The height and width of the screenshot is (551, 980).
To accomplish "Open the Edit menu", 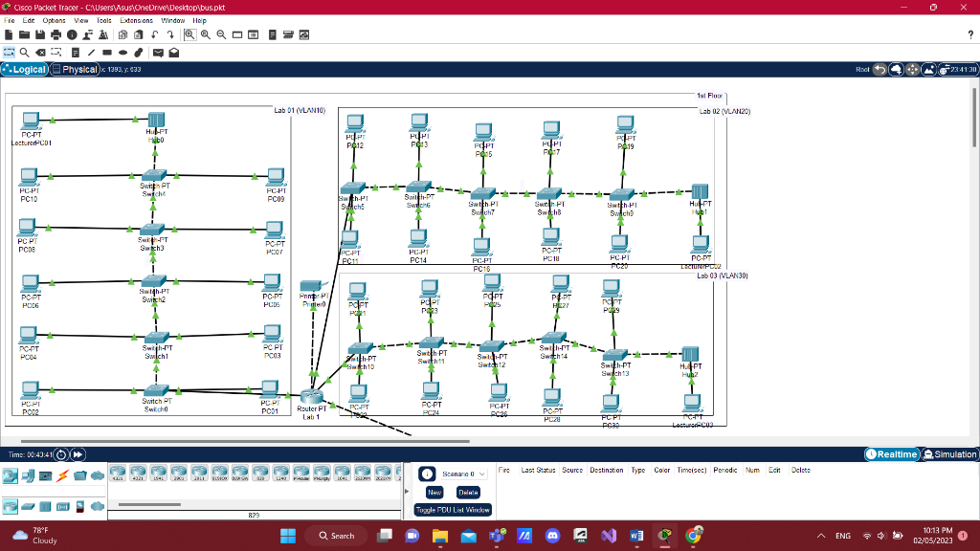I will [29, 21].
